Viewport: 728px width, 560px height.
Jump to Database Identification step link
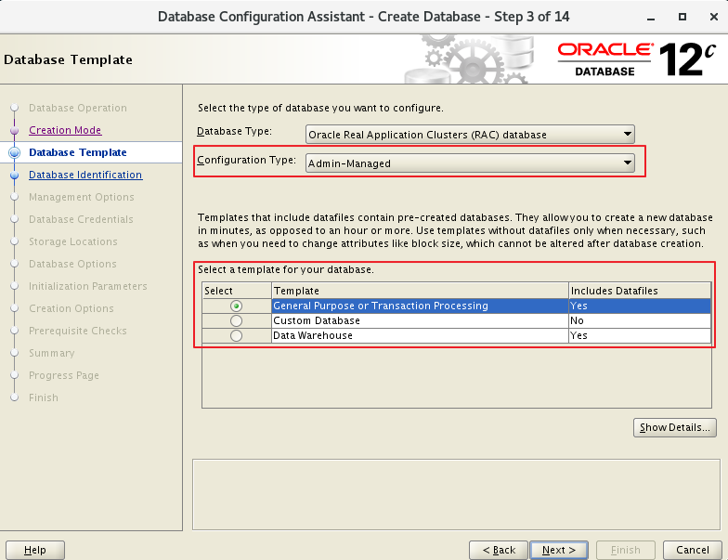click(x=85, y=175)
